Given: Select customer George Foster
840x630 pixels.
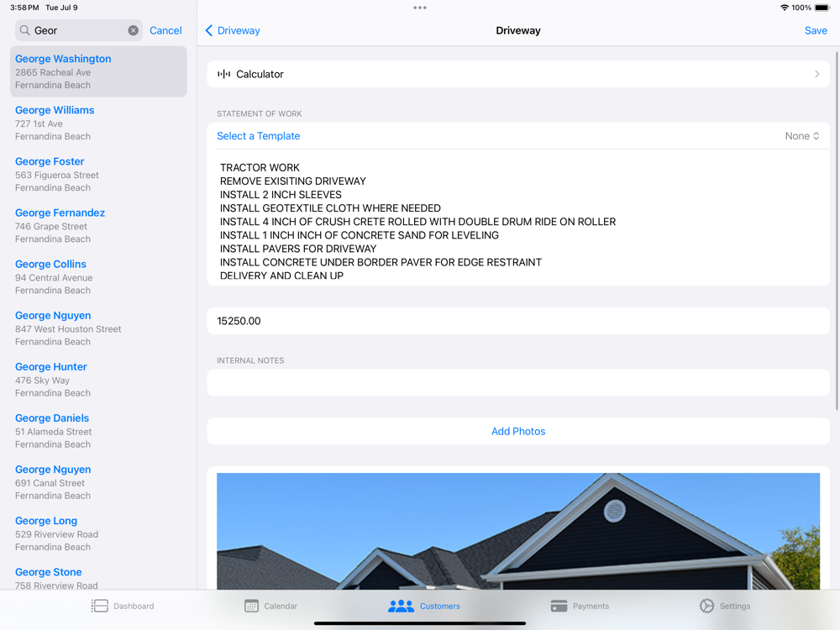Looking at the screenshot, I should tap(98, 174).
